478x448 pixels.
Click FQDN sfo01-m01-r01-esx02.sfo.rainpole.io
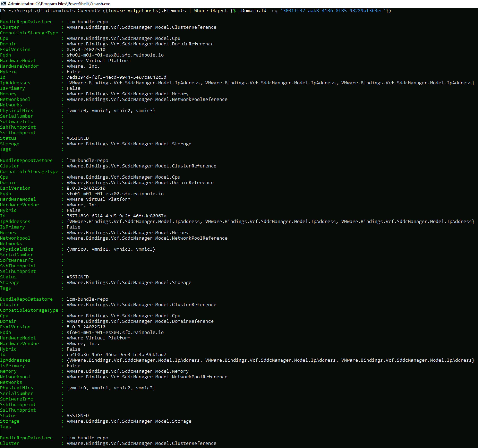[115, 194]
